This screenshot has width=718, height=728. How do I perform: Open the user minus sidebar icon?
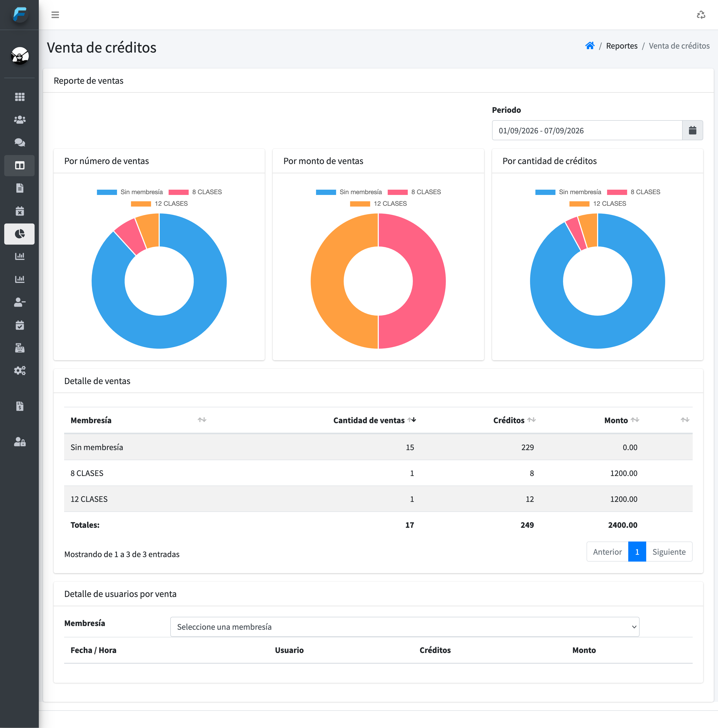point(20,302)
